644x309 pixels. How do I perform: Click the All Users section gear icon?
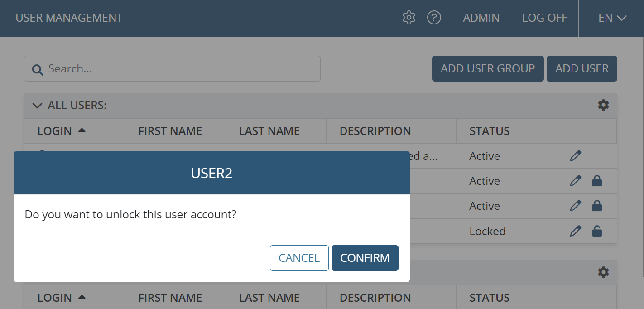tap(603, 105)
